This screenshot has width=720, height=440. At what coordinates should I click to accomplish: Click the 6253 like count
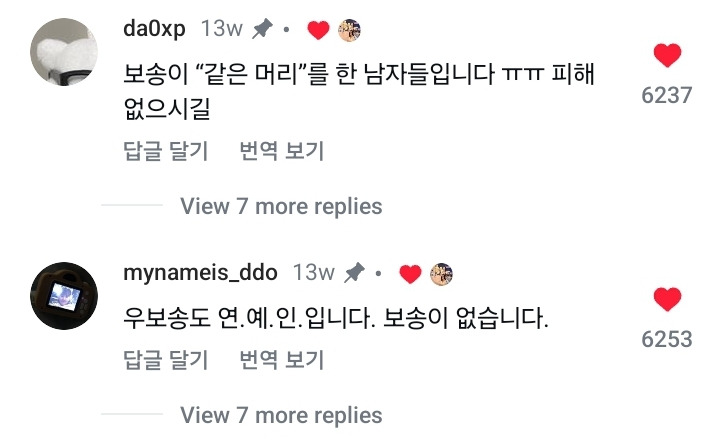tap(667, 339)
